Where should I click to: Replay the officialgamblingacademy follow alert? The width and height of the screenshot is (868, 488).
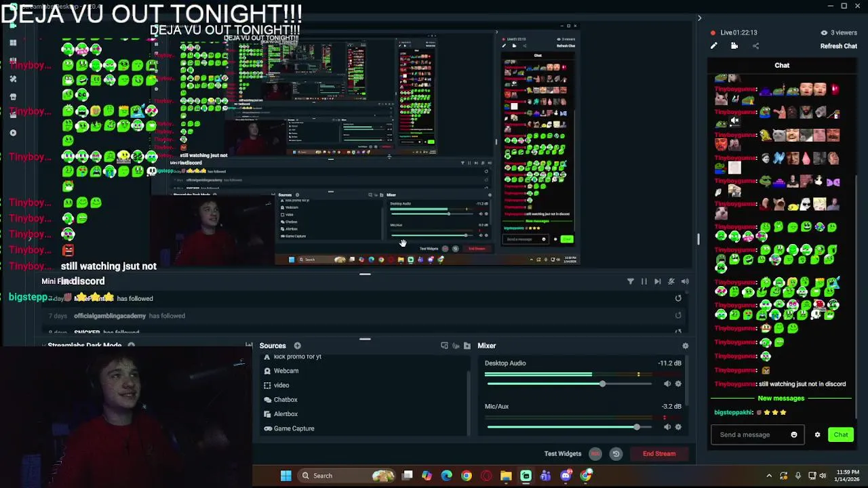[x=678, y=315]
